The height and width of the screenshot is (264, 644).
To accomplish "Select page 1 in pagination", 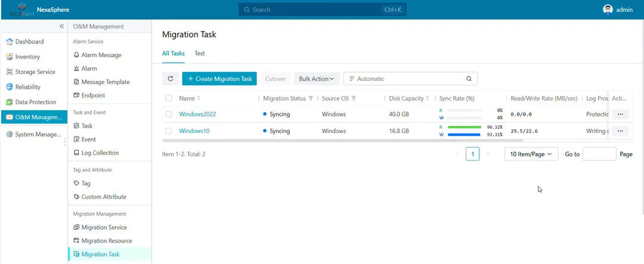I will 473,154.
